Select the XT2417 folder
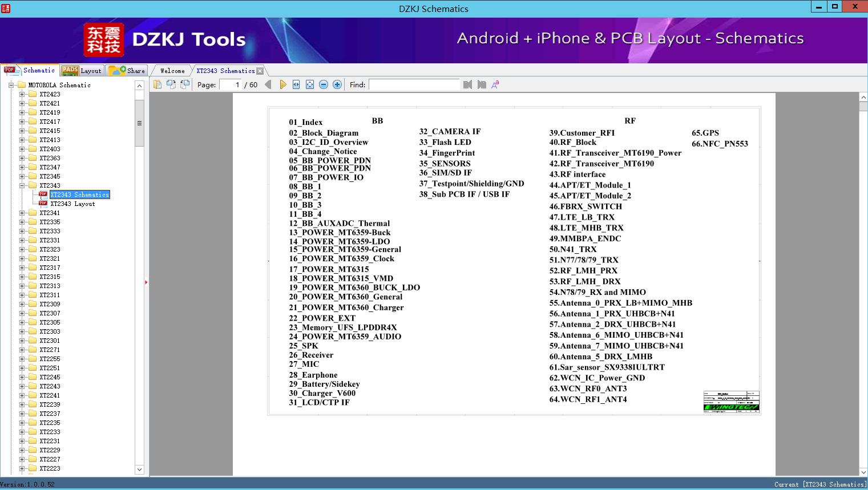The image size is (868, 490). pyautogui.click(x=50, y=122)
